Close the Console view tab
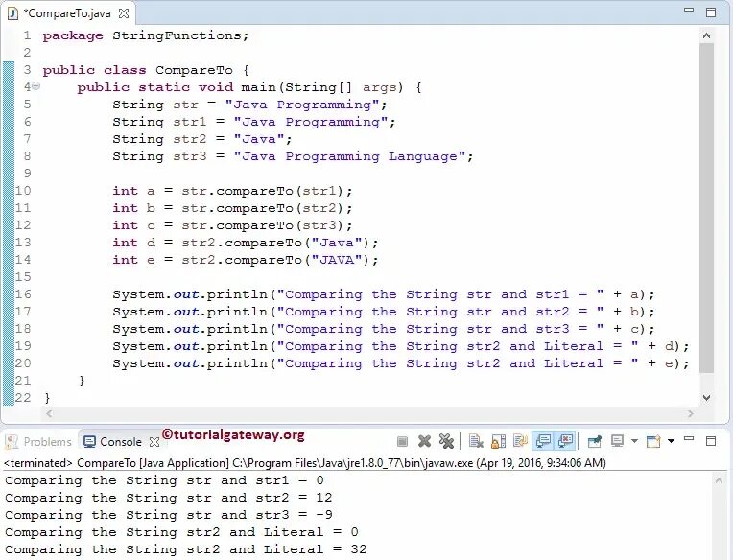The height and width of the screenshot is (560, 733). point(154,442)
